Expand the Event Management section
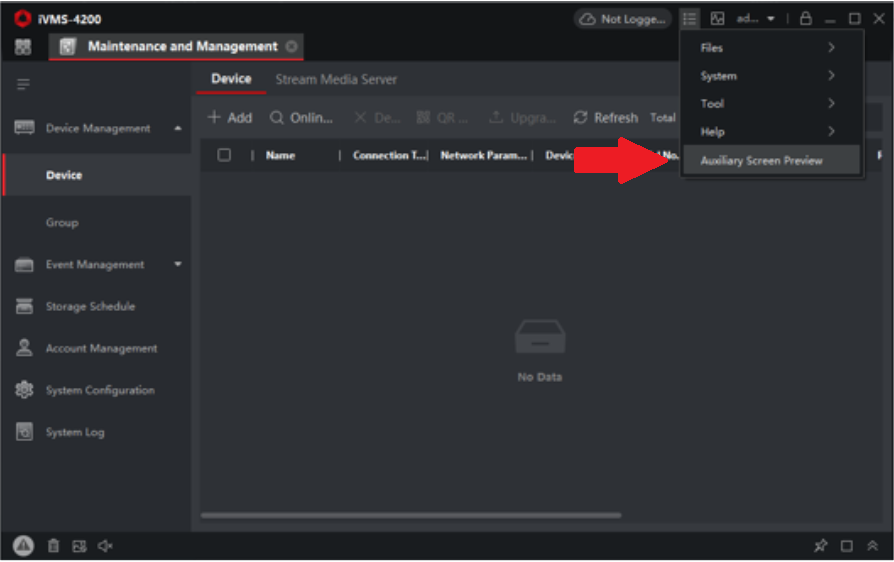Screen dimensions: 894x562 click(x=178, y=264)
